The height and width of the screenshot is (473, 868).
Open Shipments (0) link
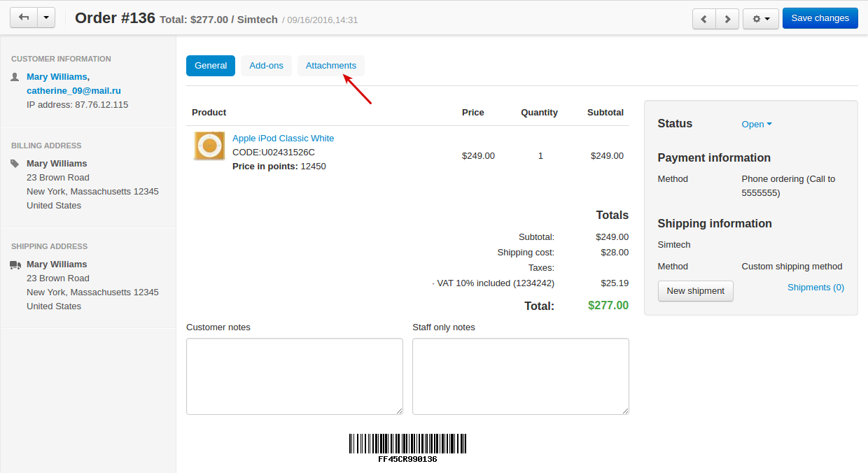coord(815,288)
